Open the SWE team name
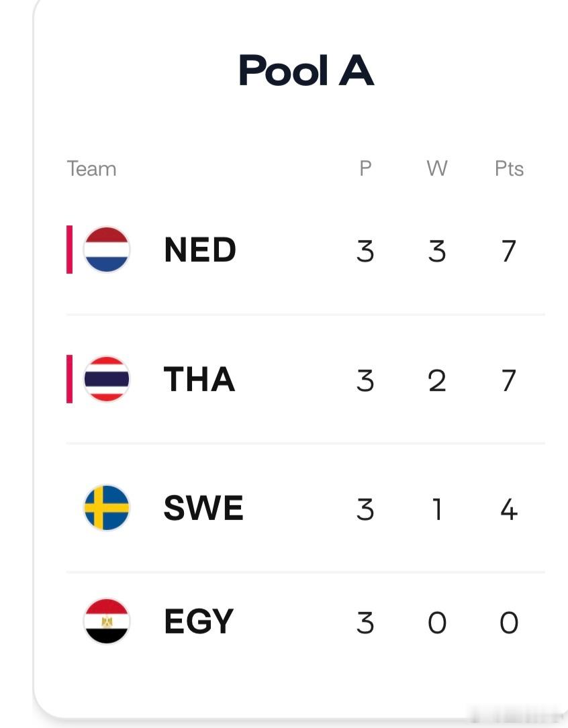568x728 pixels. click(203, 508)
